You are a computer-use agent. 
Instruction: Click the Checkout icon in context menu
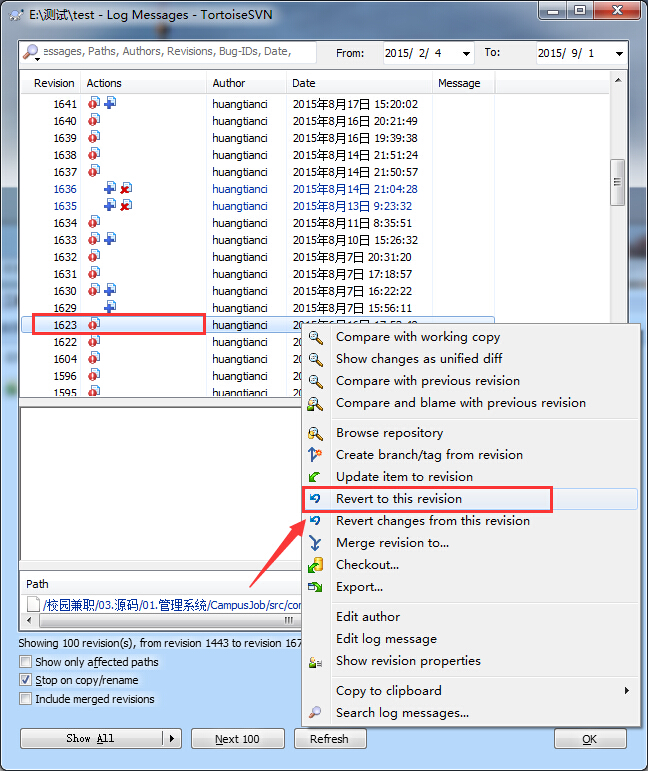coord(315,565)
